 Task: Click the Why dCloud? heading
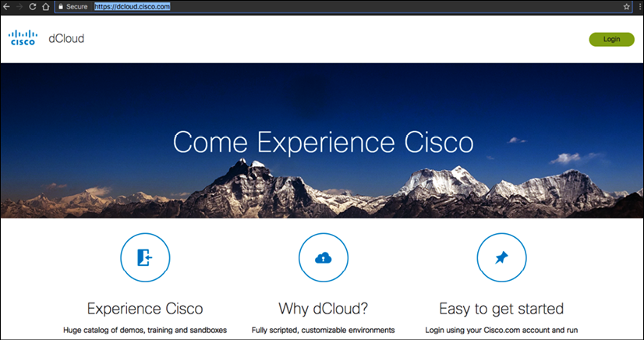(x=324, y=308)
